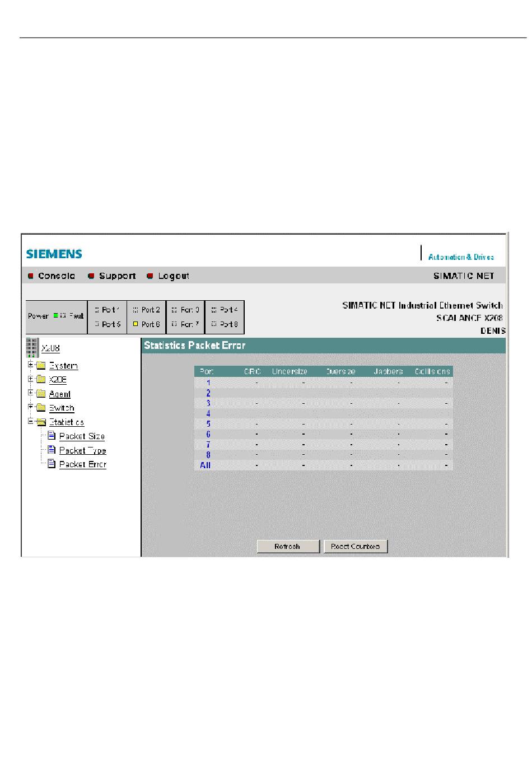Click the yellow Port 6 status LED
The image size is (532, 783).
tap(136, 324)
